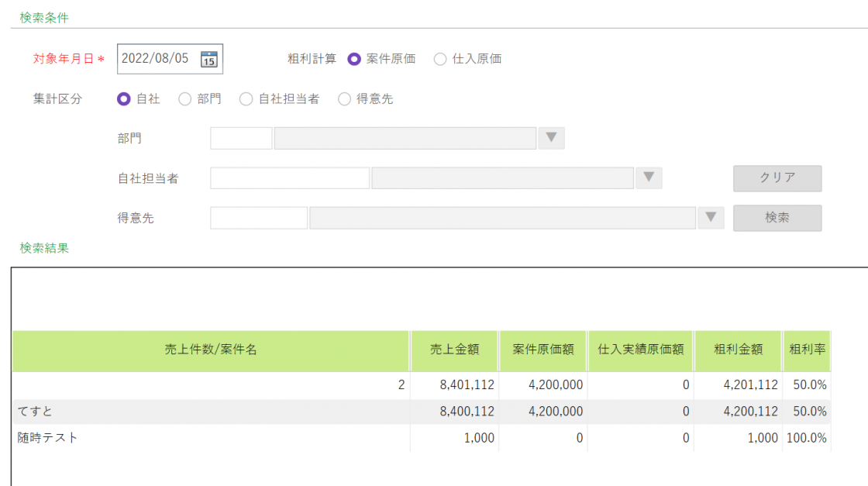Choose 部門 as the 集計区分
The image size is (868, 486).
pyautogui.click(x=185, y=98)
